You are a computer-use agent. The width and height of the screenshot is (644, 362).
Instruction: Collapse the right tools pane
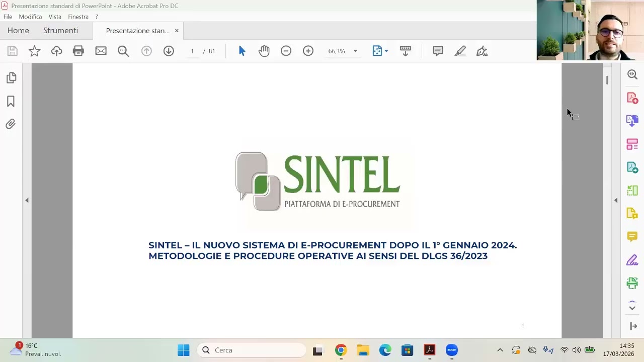click(616, 200)
